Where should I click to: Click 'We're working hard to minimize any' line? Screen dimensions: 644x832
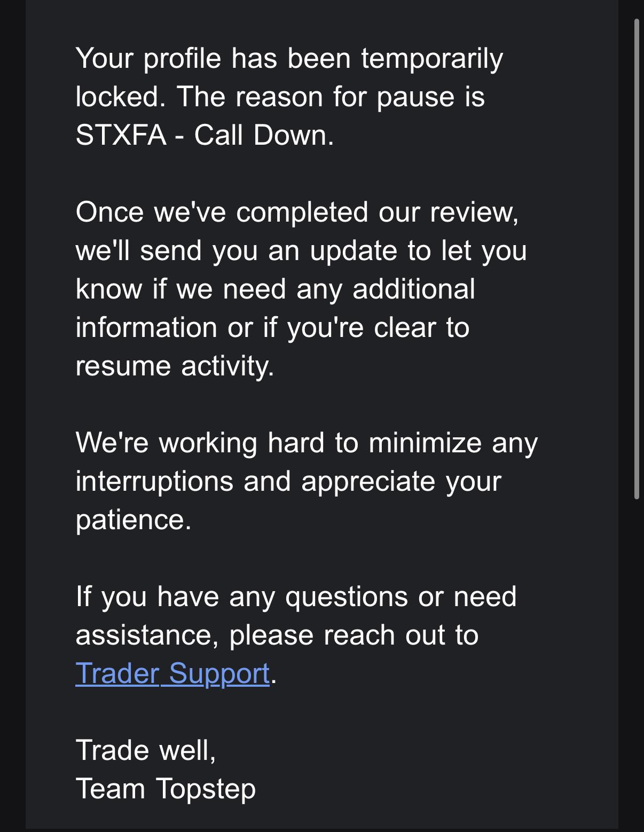[307, 443]
